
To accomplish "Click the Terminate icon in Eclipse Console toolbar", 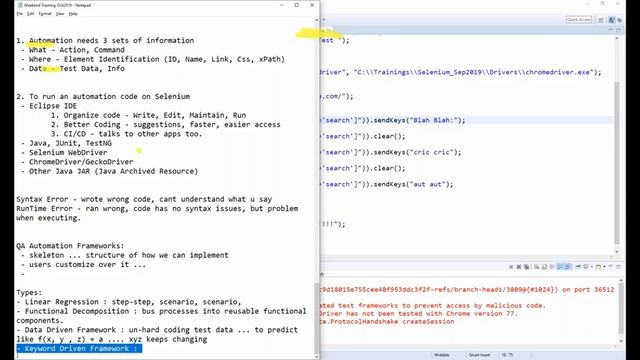I will pyautogui.click(x=511, y=267).
